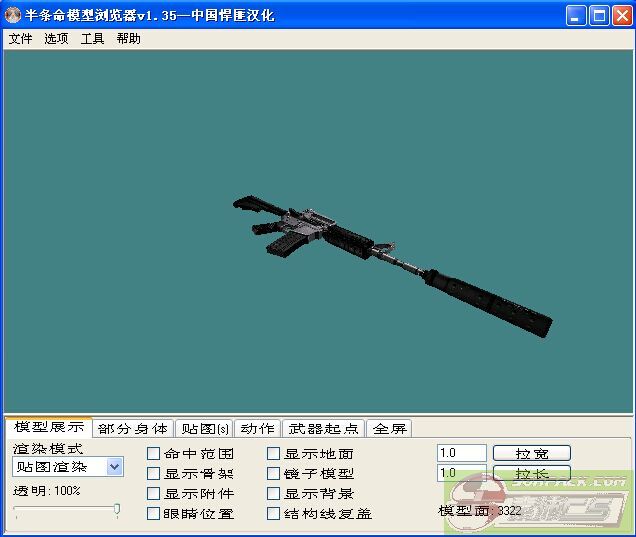Switch to the 动作 tab

(x=257, y=429)
